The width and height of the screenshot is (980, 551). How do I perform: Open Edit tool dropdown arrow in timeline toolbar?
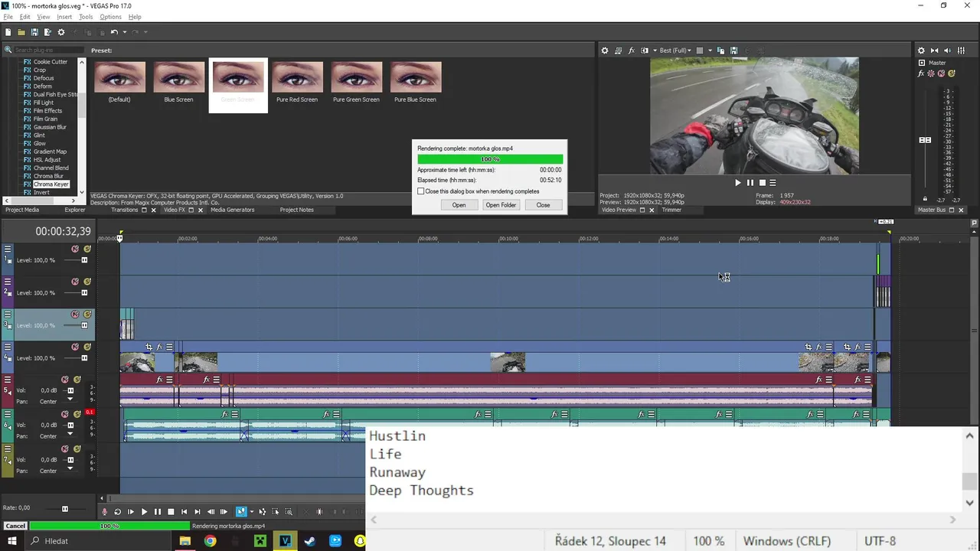pos(251,512)
